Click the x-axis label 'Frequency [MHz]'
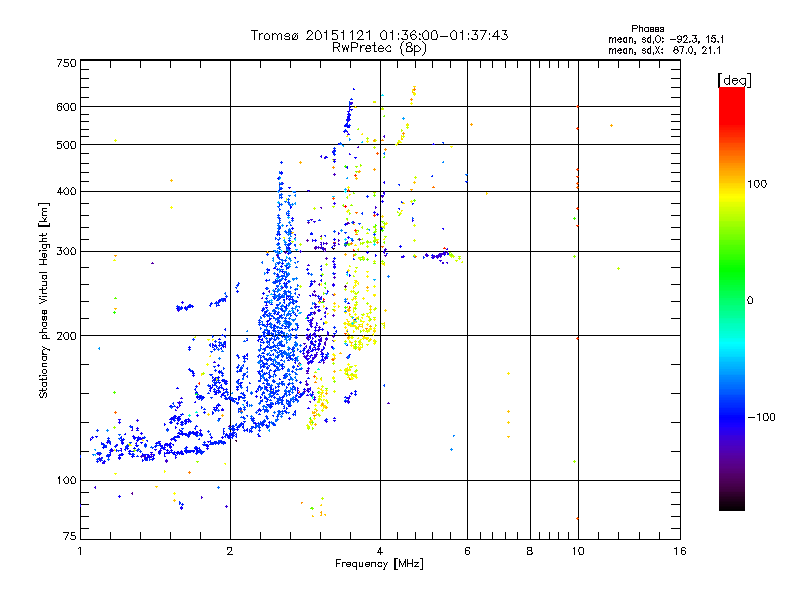Image resolution: width=800 pixels, height=600 pixels. point(379,564)
